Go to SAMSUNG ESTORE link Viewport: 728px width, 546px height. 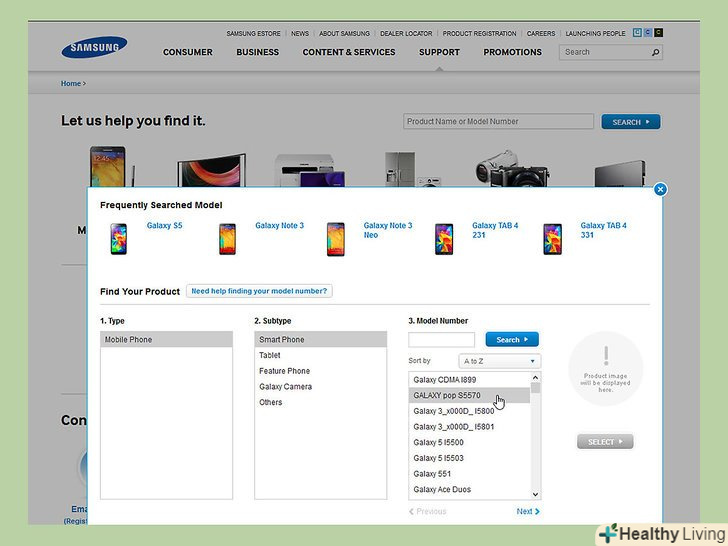[254, 33]
